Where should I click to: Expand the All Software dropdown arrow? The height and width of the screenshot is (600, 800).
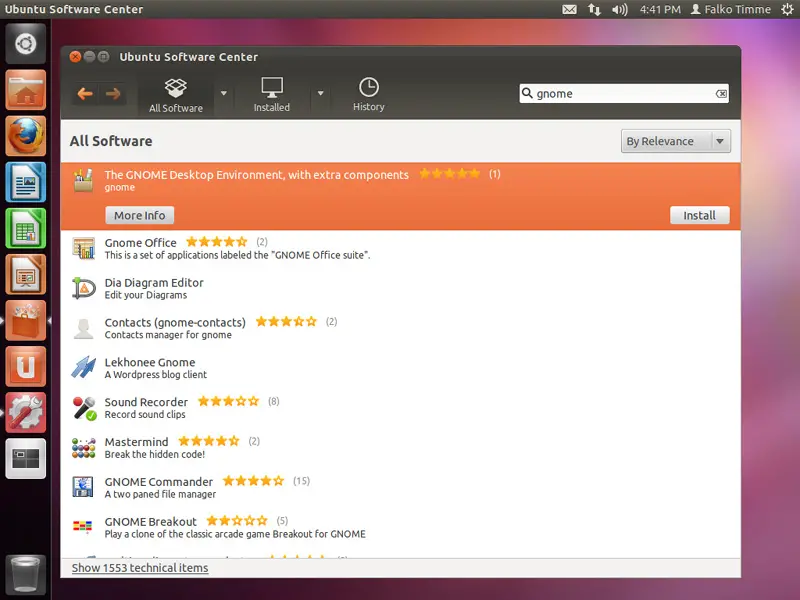coord(223,94)
